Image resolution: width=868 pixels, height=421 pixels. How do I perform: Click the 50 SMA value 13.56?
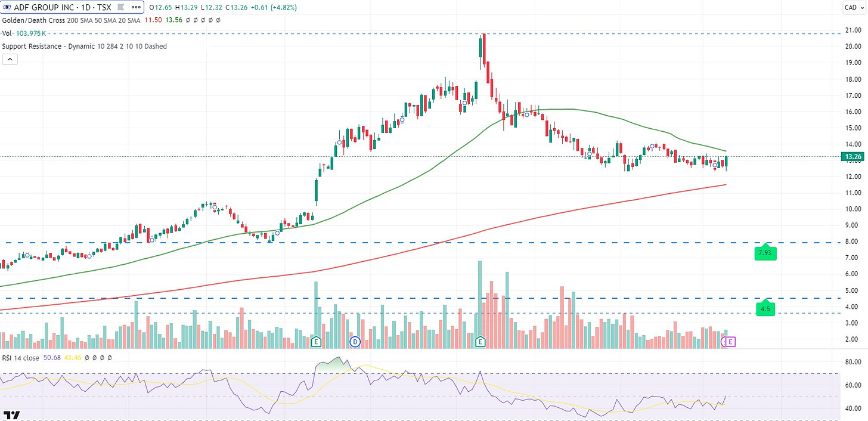click(173, 20)
